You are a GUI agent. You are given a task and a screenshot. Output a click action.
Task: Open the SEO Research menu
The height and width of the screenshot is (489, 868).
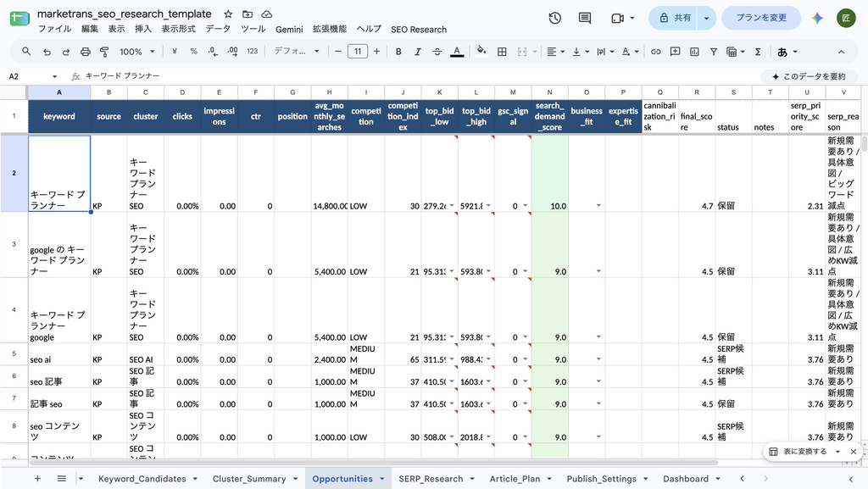click(419, 30)
